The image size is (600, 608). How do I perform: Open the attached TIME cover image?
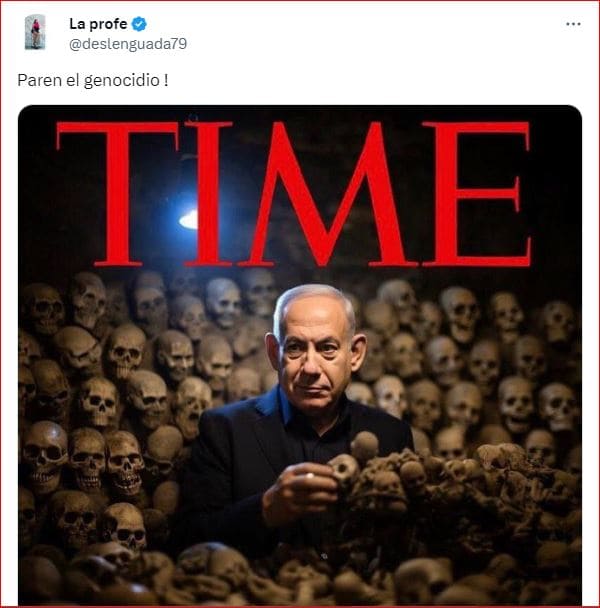(x=300, y=355)
